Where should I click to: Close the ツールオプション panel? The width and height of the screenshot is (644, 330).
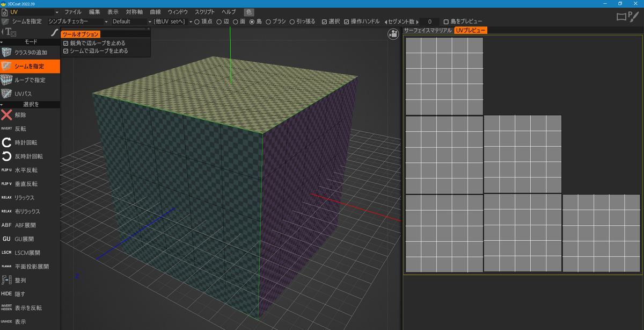pyautogui.click(x=149, y=28)
